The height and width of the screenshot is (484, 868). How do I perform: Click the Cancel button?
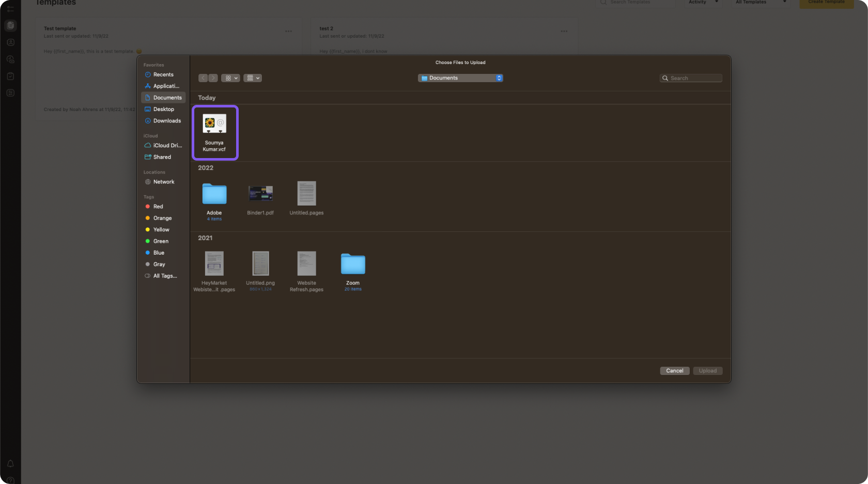tap(674, 371)
